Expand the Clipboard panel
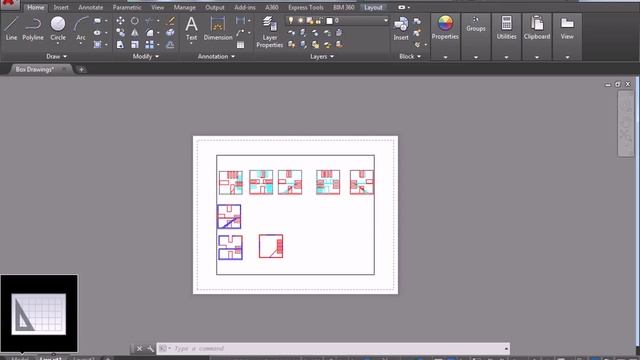The height and width of the screenshot is (360, 640). pos(537,57)
